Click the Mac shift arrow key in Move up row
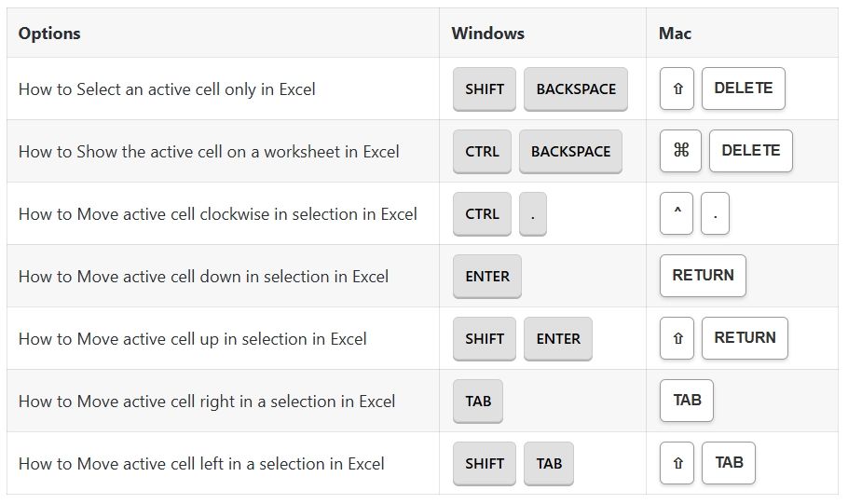 tap(677, 338)
